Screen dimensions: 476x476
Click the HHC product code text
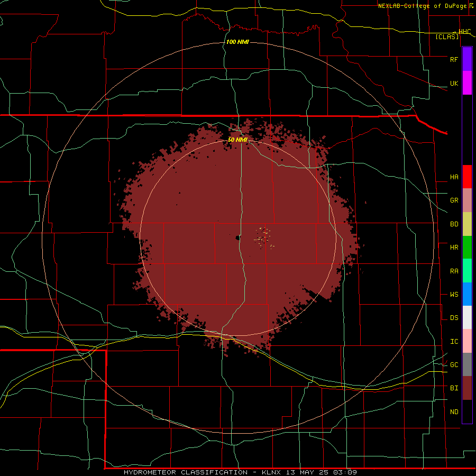pos(465,32)
